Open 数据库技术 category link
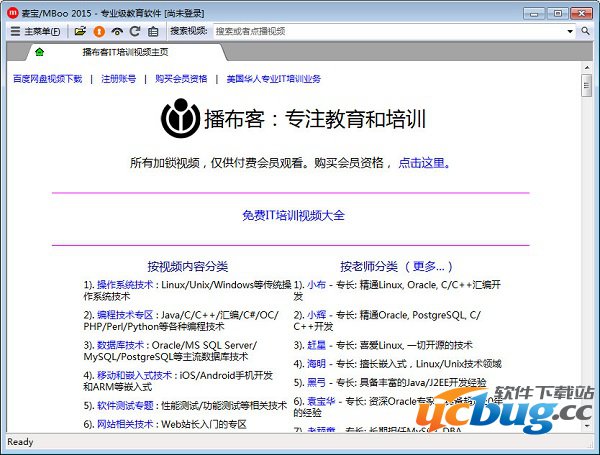600x455 pixels. [x=120, y=345]
